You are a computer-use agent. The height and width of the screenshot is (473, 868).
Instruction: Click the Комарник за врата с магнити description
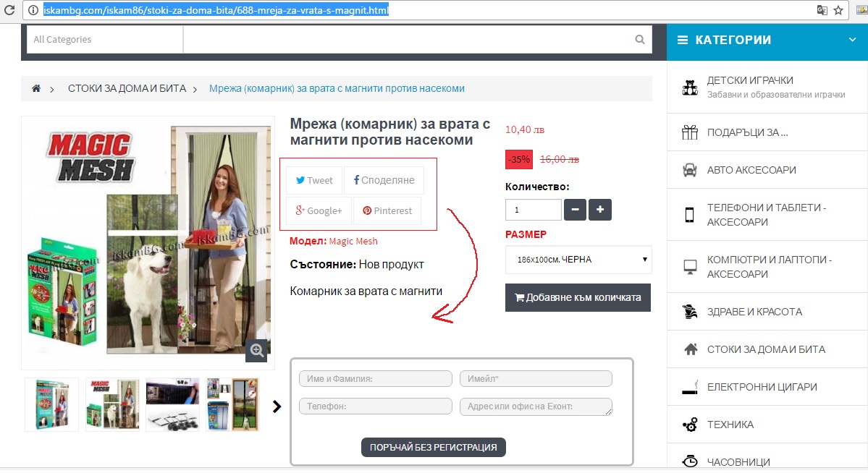click(366, 291)
